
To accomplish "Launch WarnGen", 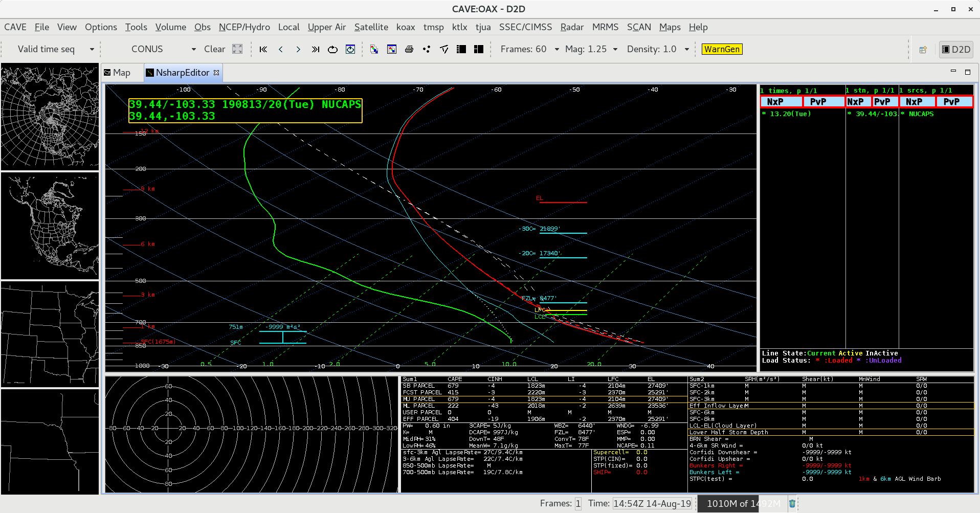I will click(722, 49).
